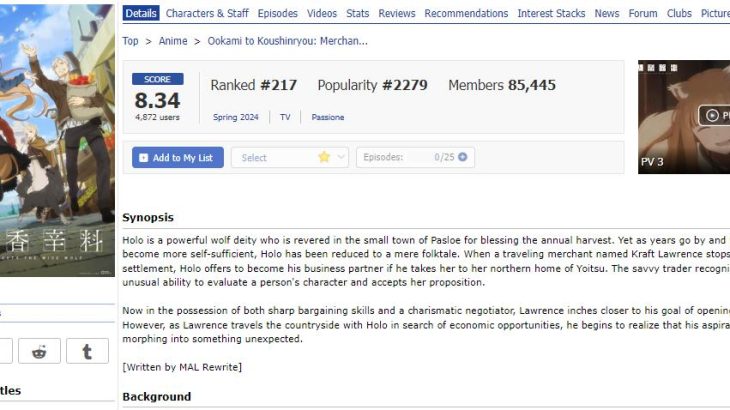Click the plus icon to increment episodes

(463, 157)
